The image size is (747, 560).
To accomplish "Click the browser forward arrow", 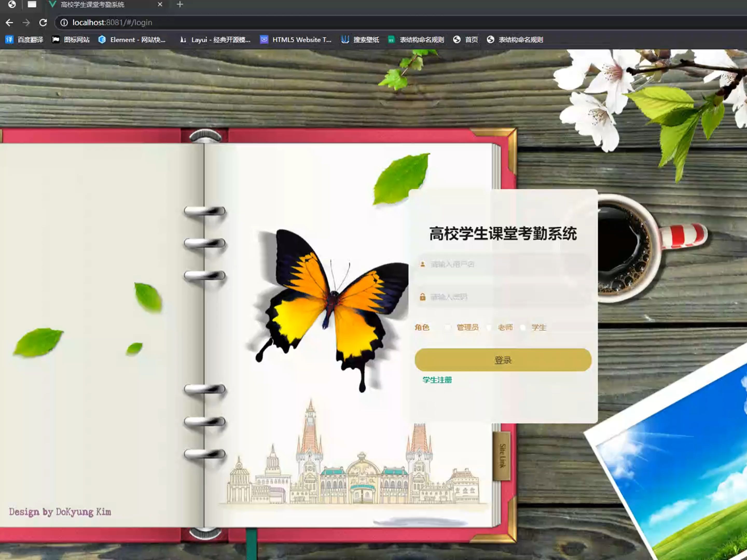I will (26, 23).
